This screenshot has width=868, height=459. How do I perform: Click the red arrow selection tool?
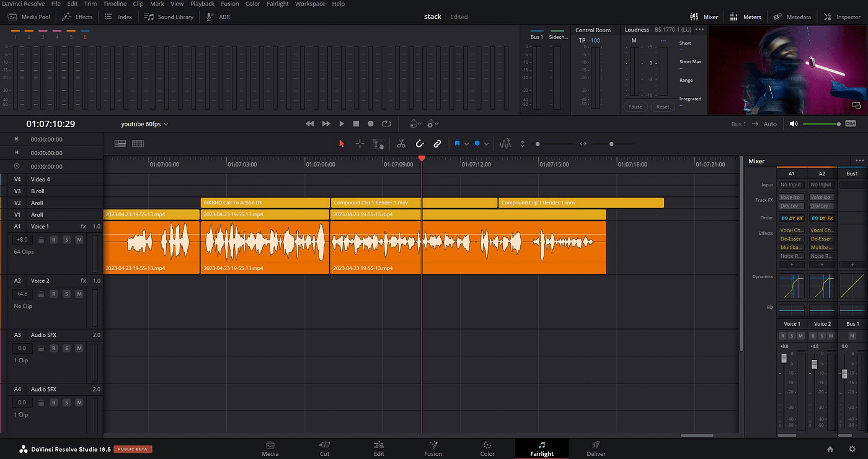coord(341,144)
